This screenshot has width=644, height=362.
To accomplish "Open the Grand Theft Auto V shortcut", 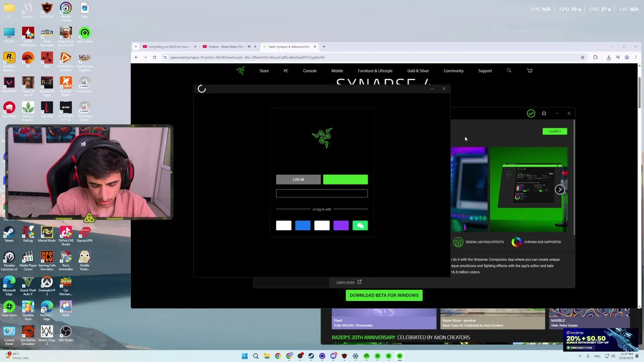I will pyautogui.click(x=28, y=286).
